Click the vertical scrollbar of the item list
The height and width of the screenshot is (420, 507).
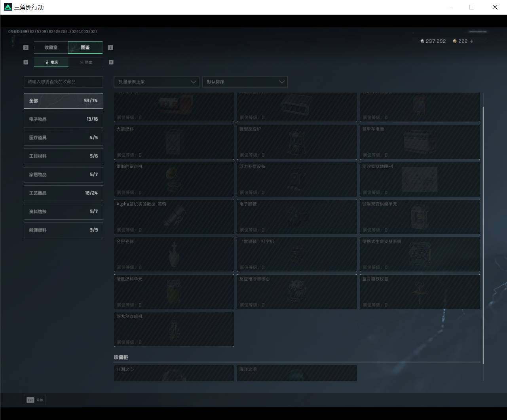(x=483, y=236)
